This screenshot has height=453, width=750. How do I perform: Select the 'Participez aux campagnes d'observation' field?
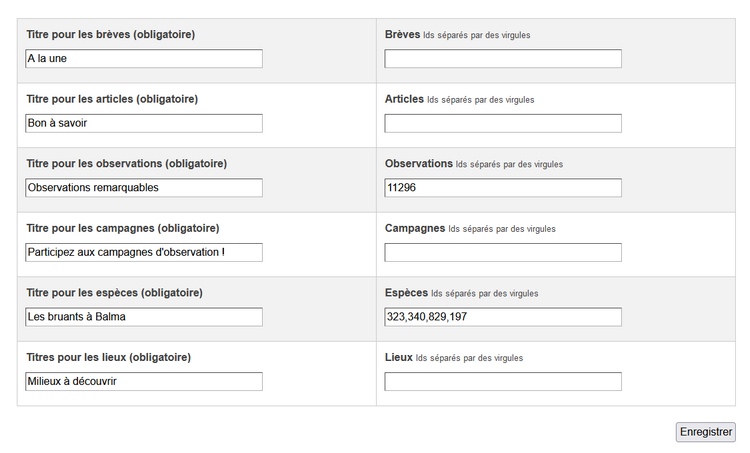[144, 252]
